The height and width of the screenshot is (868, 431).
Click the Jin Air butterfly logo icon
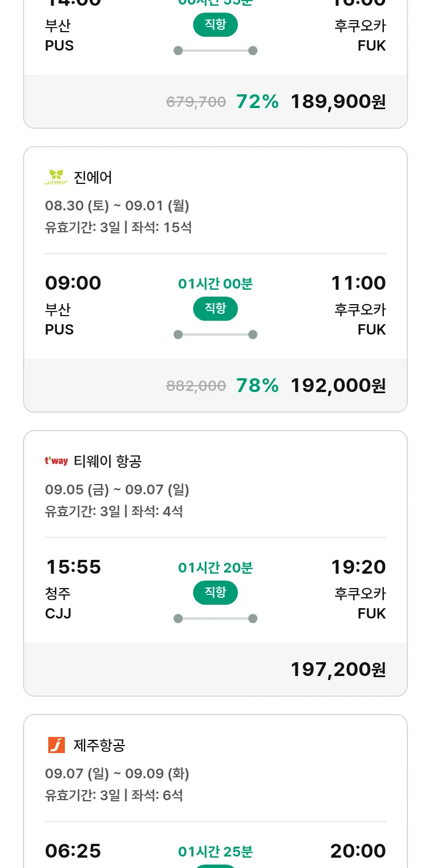pyautogui.click(x=56, y=177)
